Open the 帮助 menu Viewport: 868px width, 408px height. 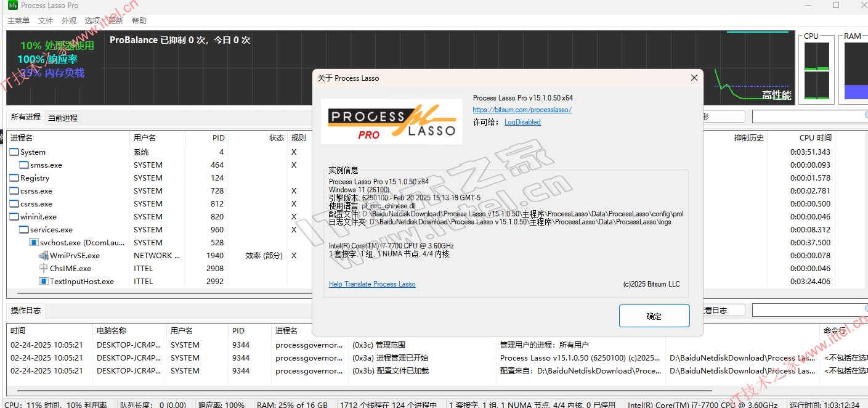(x=139, y=21)
